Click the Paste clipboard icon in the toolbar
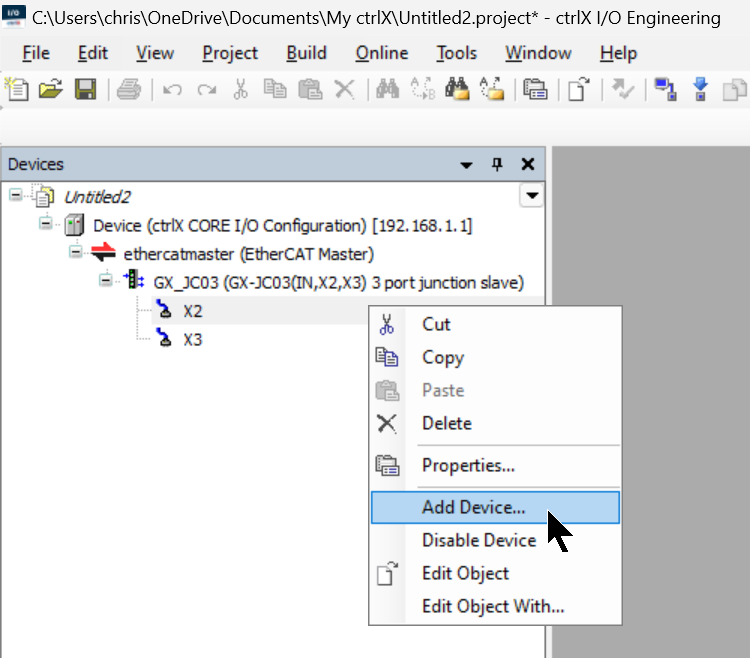750x658 pixels. tap(310, 89)
